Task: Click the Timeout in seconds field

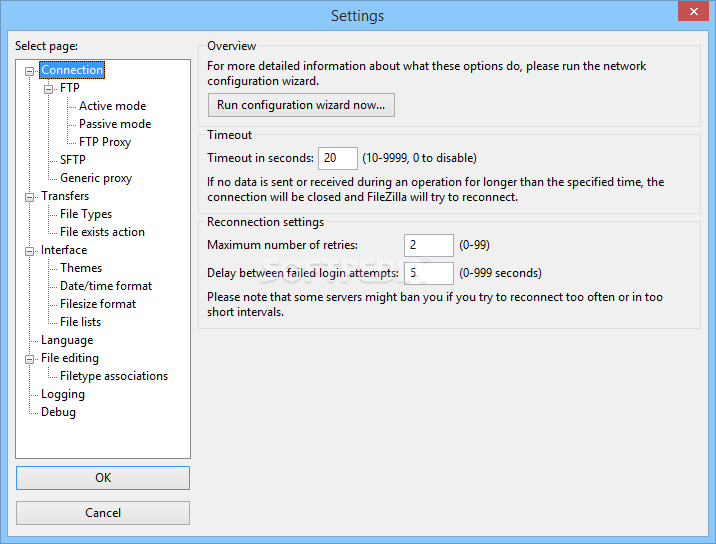Action: pos(338,158)
